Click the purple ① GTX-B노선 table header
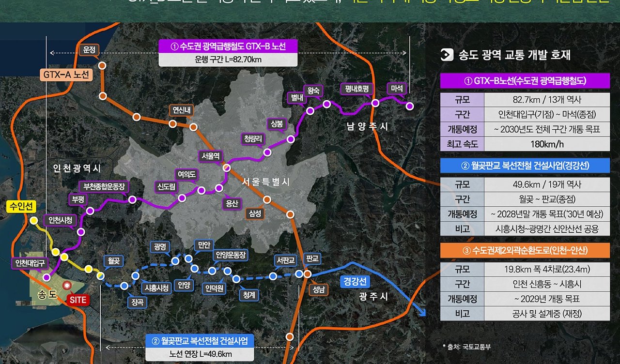This screenshot has width=620, height=364. click(x=525, y=81)
